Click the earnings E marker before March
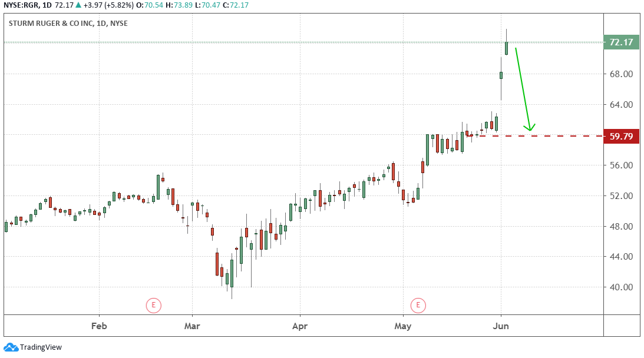This screenshot has width=644, height=358. 153,305
